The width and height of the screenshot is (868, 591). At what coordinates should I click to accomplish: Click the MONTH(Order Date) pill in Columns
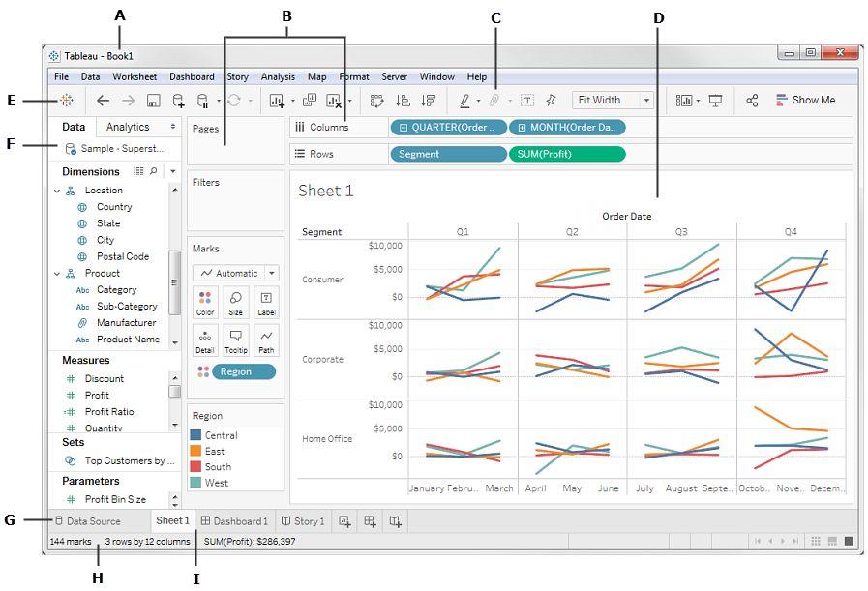[567, 128]
